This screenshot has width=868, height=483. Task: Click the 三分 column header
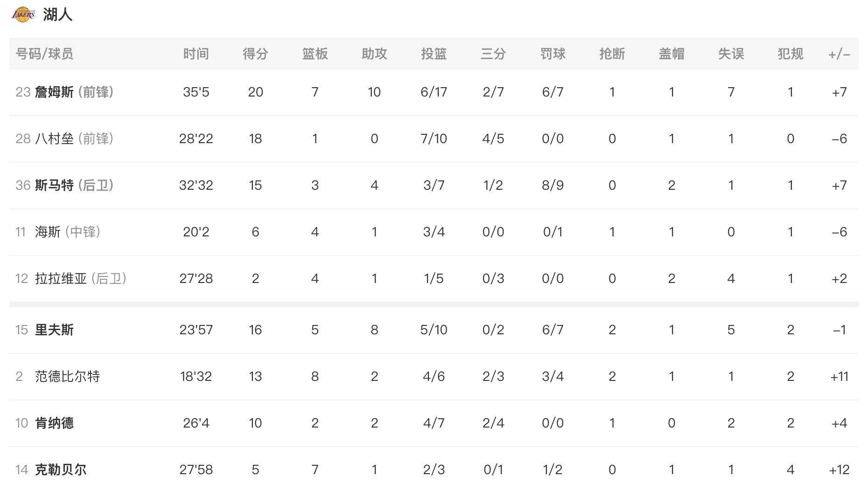pyautogui.click(x=493, y=54)
